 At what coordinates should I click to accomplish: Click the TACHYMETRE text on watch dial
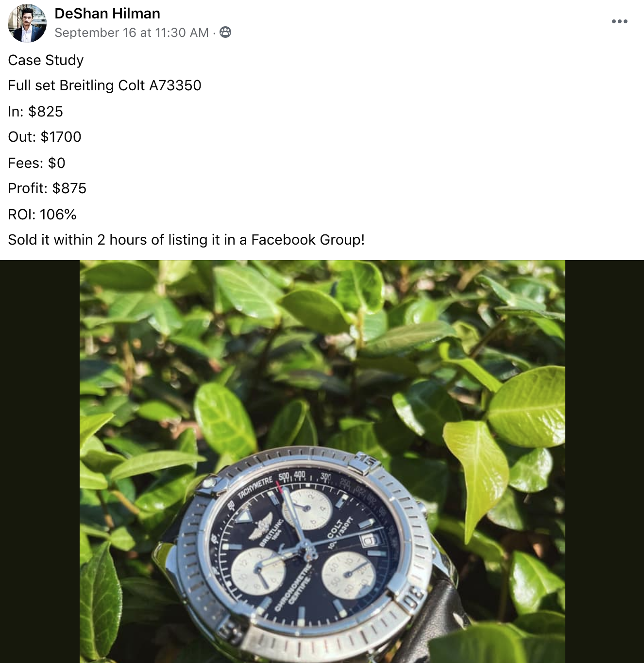tap(256, 489)
